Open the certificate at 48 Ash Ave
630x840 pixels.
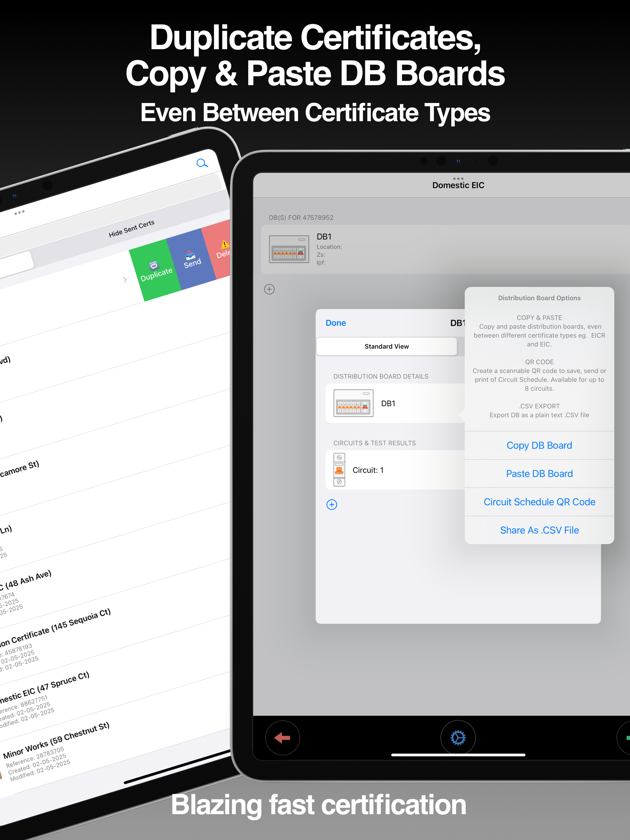click(x=25, y=580)
